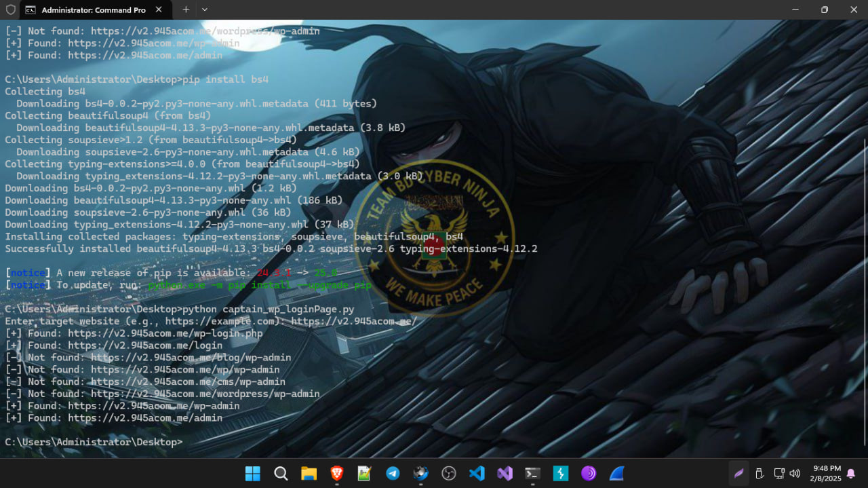Open Visual Studio Code from the taskbar
This screenshot has width=868, height=488.
477,473
